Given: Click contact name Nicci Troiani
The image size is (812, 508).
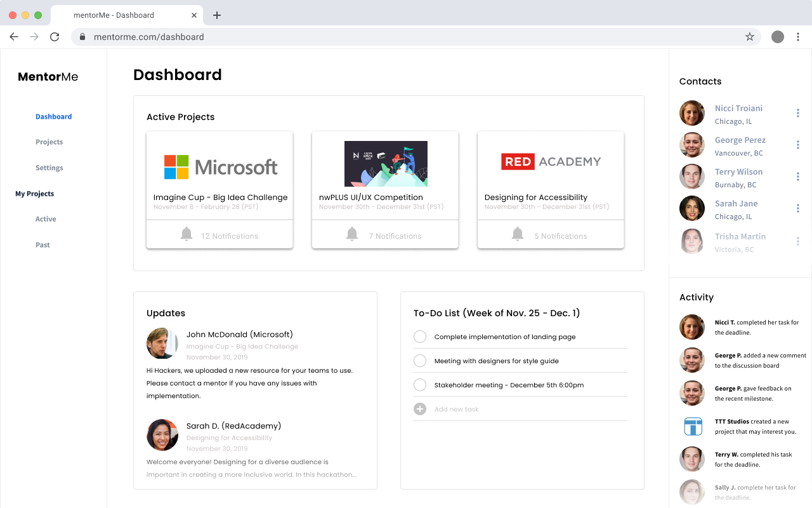Looking at the screenshot, I should coord(738,108).
